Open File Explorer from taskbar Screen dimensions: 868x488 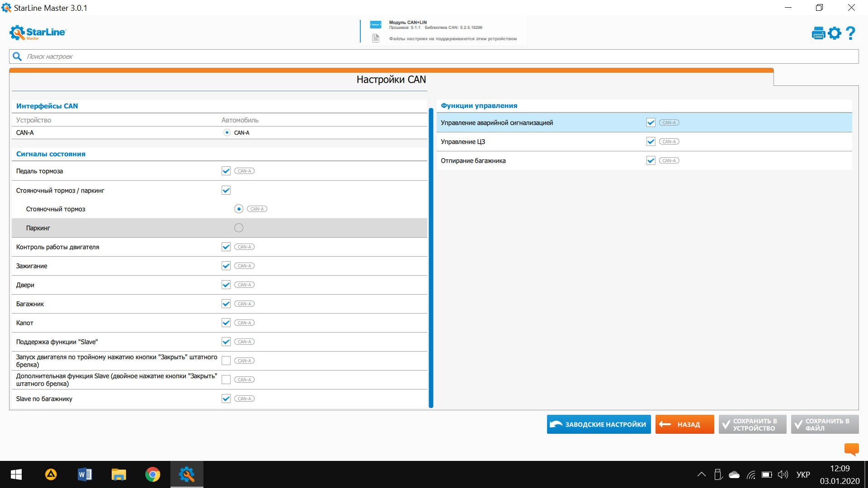pyautogui.click(x=118, y=474)
